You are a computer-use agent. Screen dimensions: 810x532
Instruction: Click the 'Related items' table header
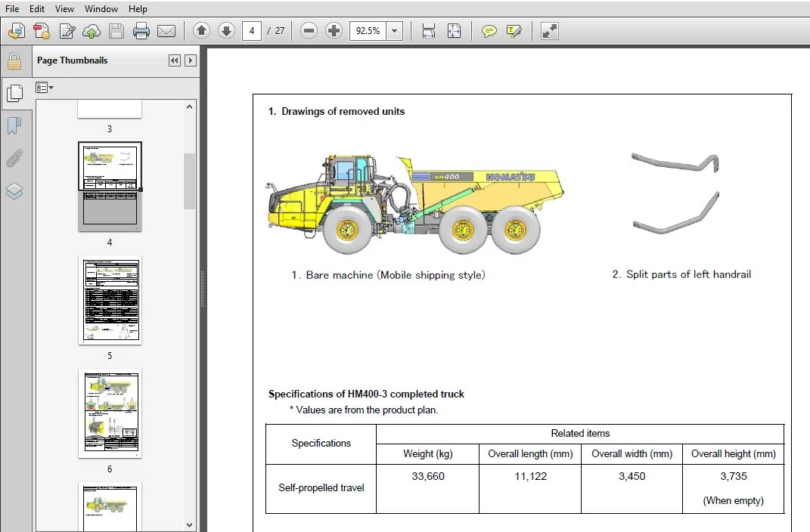[580, 434]
